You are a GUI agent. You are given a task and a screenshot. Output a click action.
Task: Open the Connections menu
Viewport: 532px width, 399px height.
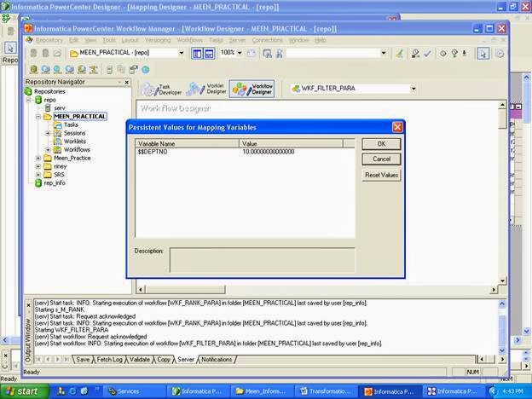(267, 40)
